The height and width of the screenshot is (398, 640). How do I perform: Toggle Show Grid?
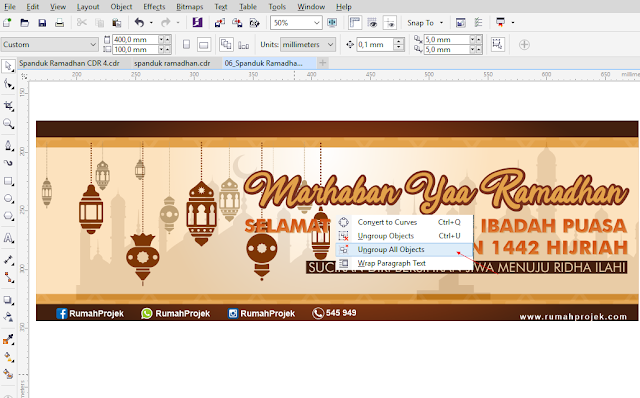(x=372, y=23)
